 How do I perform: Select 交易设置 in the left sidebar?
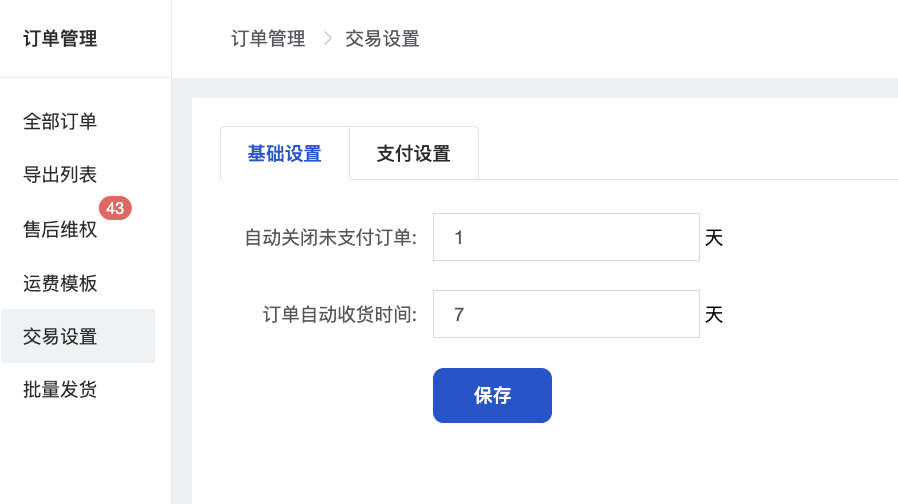(60, 336)
